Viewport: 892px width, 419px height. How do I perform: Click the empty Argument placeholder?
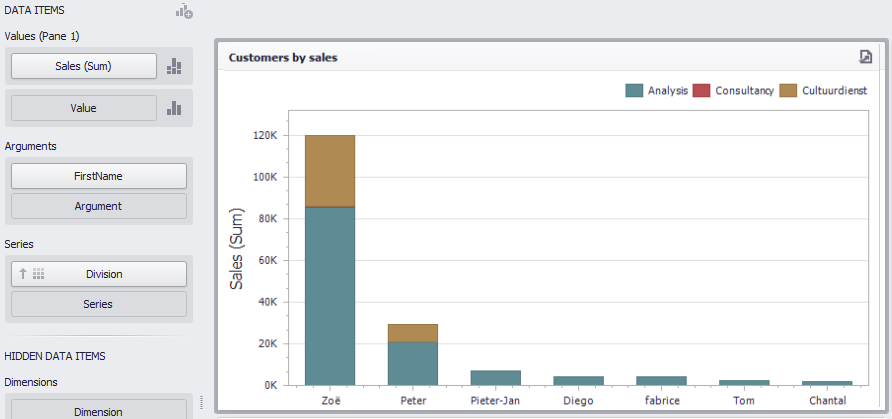[x=98, y=206]
